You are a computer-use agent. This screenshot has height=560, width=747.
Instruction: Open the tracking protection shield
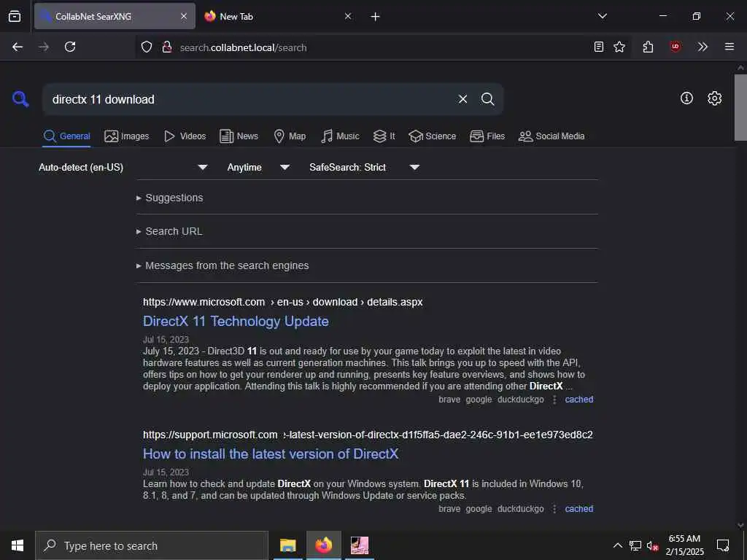[x=147, y=47]
